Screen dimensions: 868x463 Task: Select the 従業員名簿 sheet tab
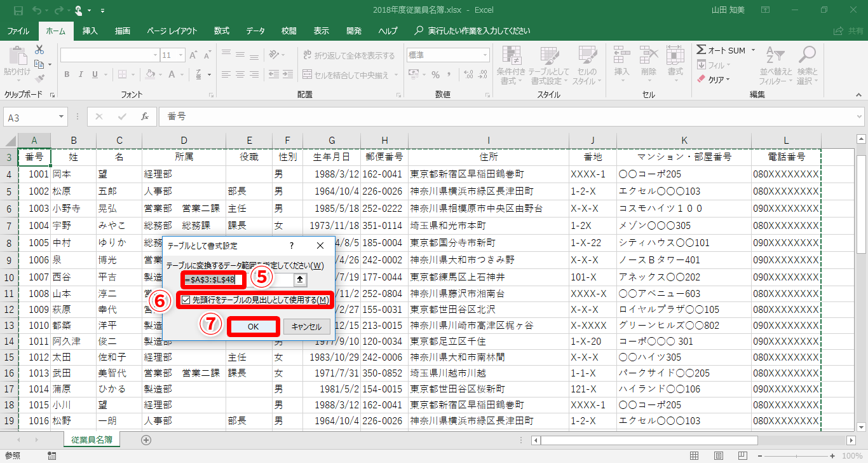(92, 439)
